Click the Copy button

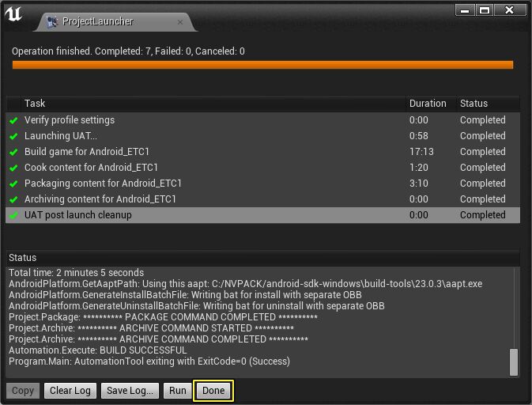tap(23, 391)
